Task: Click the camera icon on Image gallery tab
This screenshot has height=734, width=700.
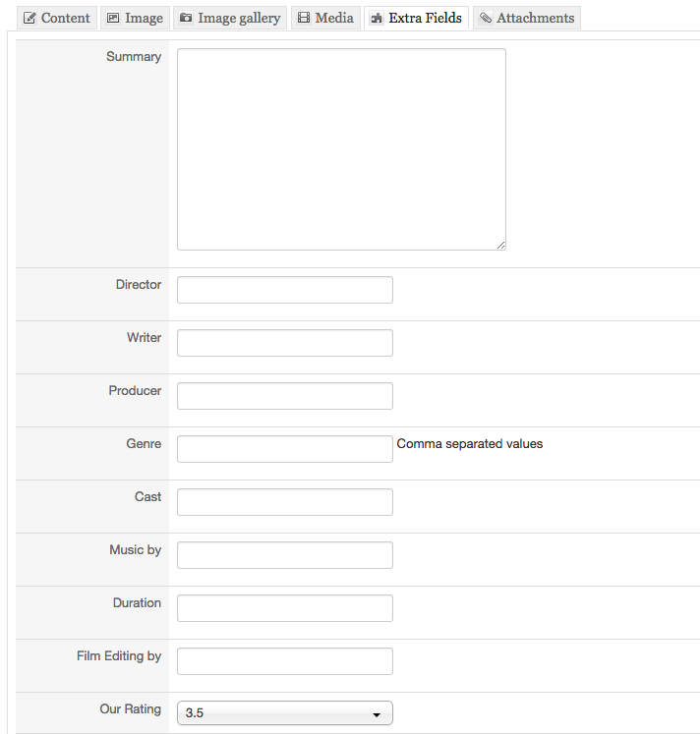Action: coord(186,18)
